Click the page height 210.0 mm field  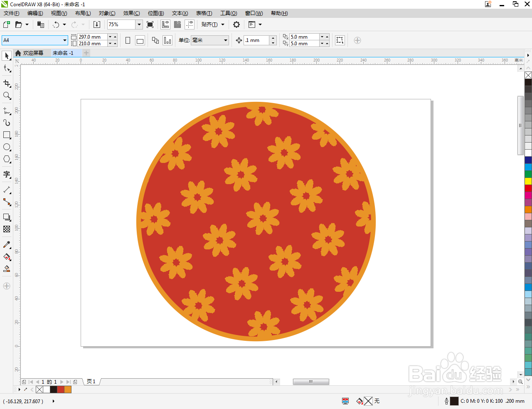tap(93, 44)
